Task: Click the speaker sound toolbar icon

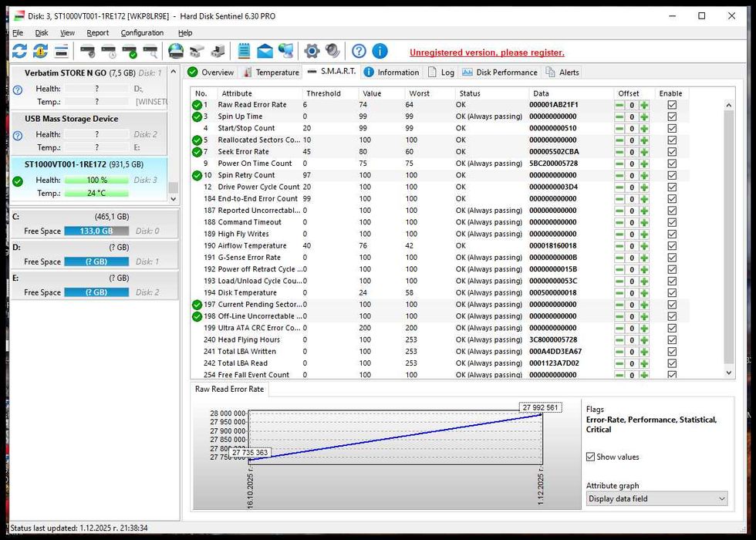Action: 332,52
